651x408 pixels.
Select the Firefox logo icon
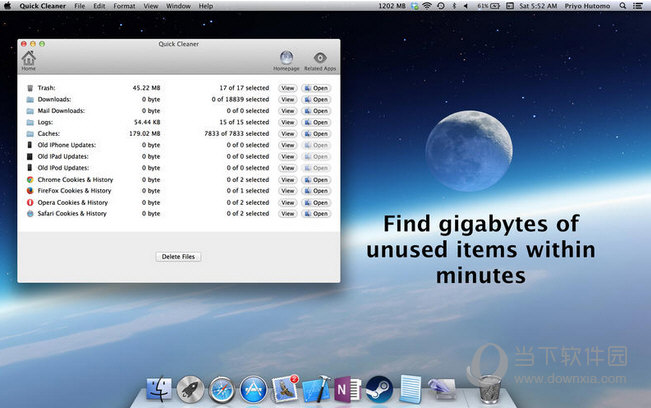30,191
